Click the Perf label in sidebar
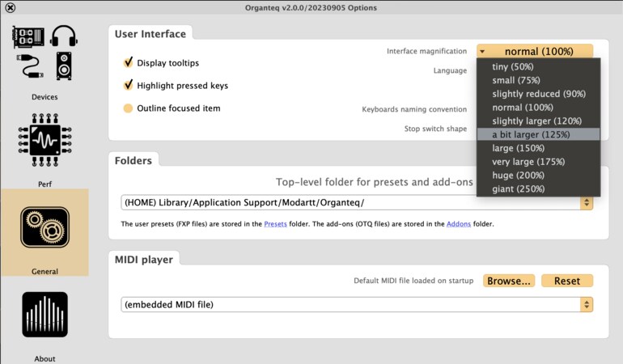Viewport: 623px width, 364px height. [x=44, y=184]
